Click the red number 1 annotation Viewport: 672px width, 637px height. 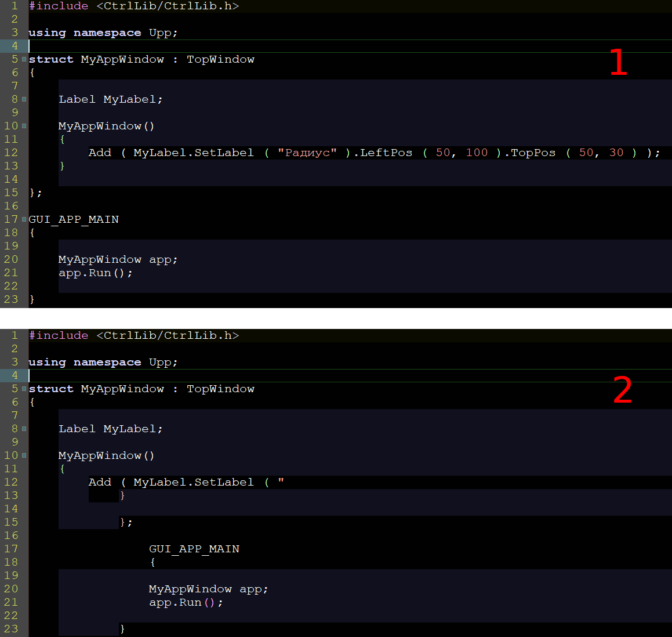[618, 63]
